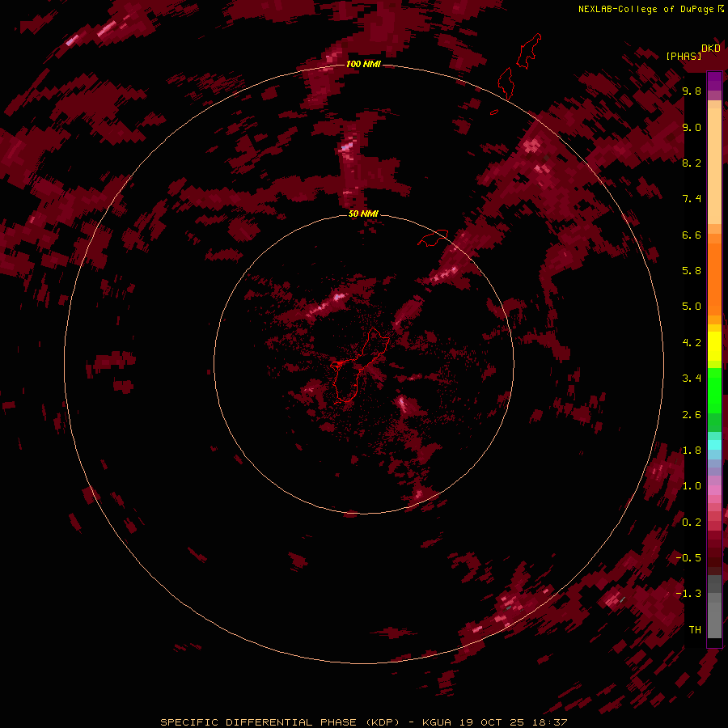This screenshot has height=728, width=728.
Task: Click the cyan segment of the color bar
Action: (x=714, y=445)
